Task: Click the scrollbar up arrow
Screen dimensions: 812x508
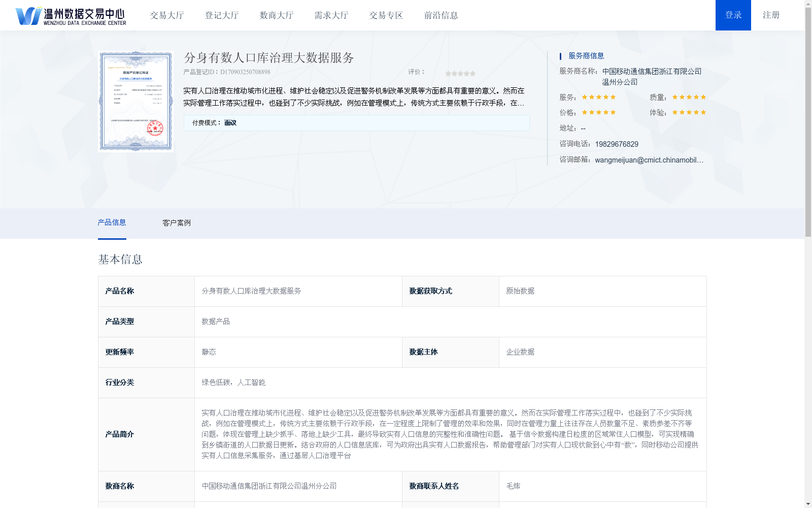Action: pyautogui.click(x=808, y=4)
